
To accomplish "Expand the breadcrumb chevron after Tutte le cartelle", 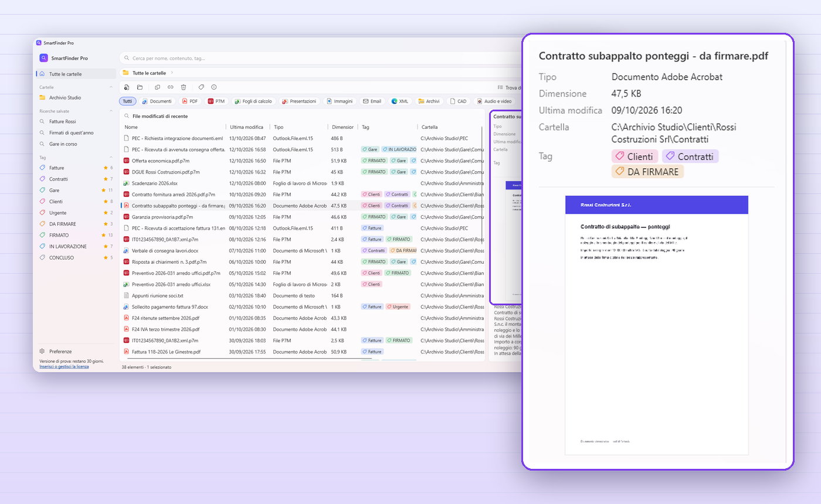I will 172,73.
